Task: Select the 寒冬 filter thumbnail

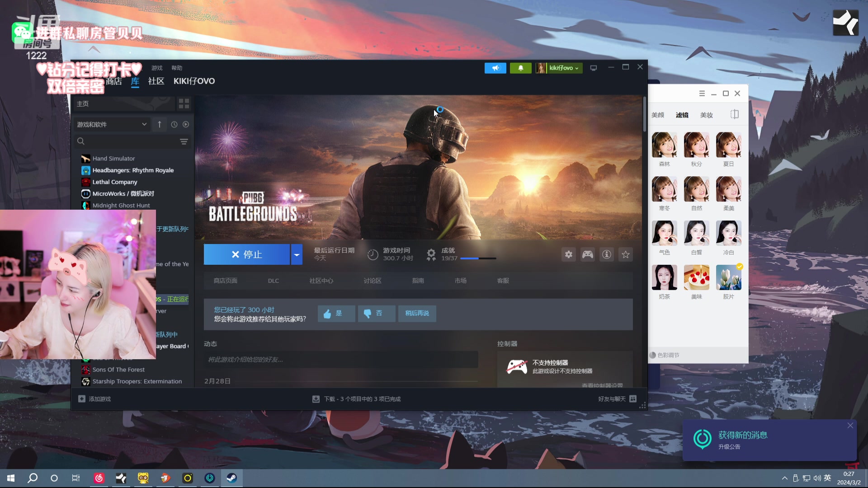Action: pos(665,189)
